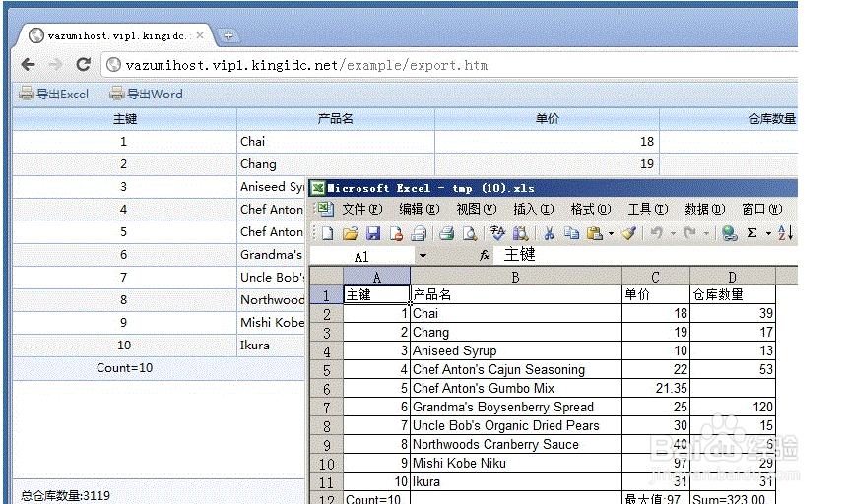The height and width of the screenshot is (504, 847).
Task: Click the 单价 column header in web grid
Action: click(x=548, y=119)
